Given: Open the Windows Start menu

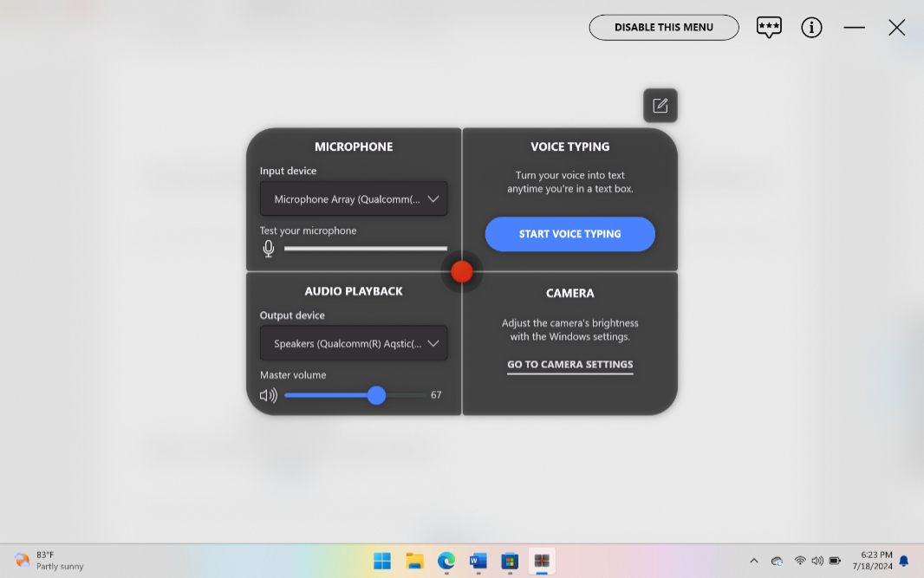Looking at the screenshot, I should [382, 561].
